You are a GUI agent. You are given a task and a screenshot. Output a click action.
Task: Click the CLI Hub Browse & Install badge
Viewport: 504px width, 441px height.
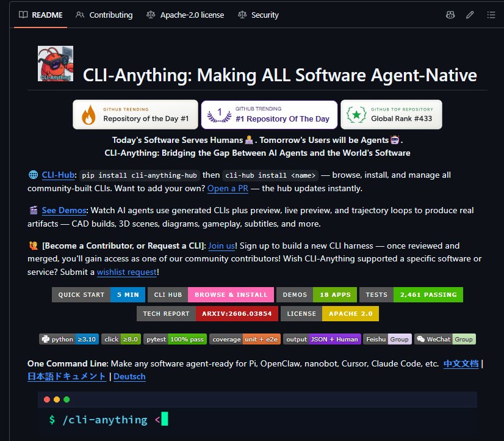(211, 294)
